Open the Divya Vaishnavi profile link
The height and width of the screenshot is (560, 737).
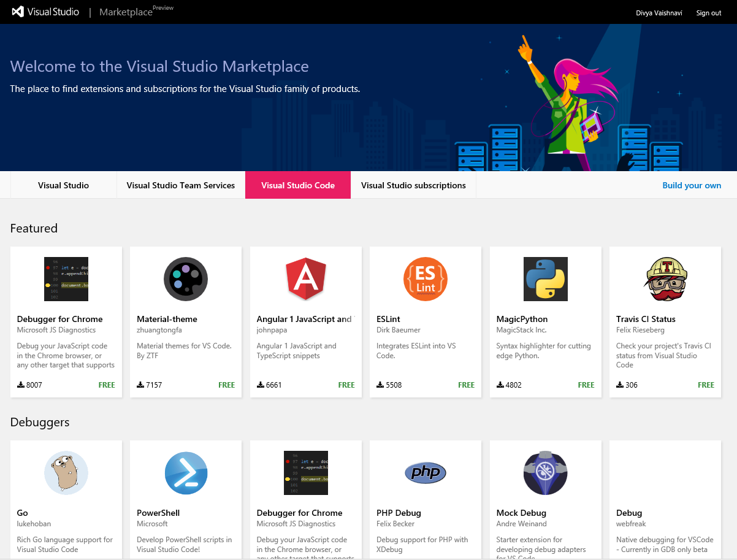click(660, 13)
